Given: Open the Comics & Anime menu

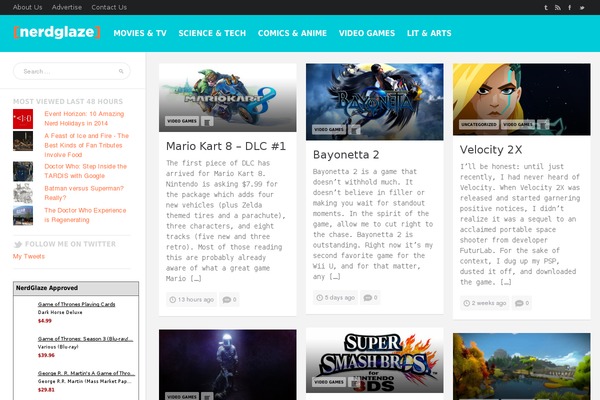Looking at the screenshot, I should coord(292,33).
